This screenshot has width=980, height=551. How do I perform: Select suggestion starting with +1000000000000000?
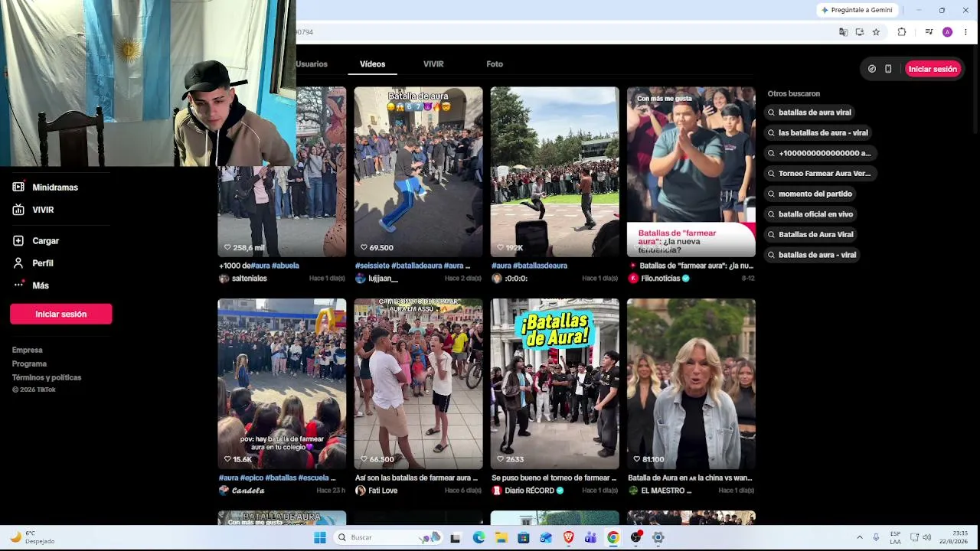click(820, 153)
